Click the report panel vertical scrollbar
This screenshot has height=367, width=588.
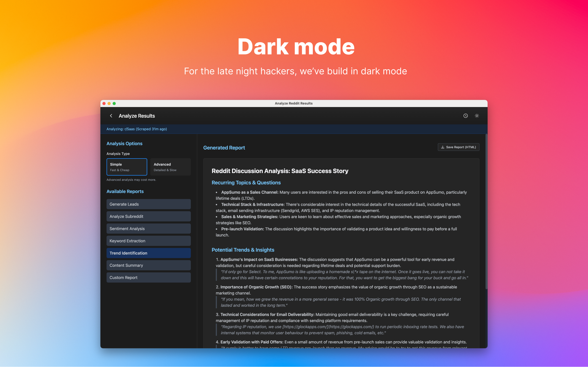(486, 211)
